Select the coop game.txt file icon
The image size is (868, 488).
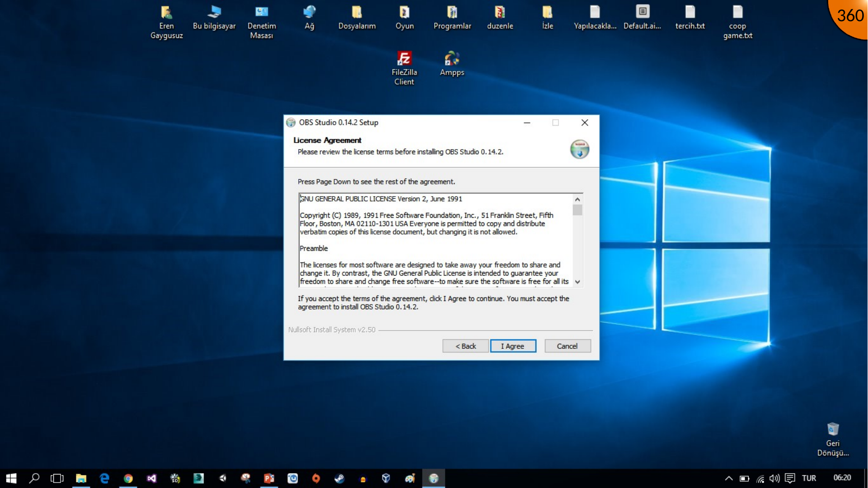[738, 22]
